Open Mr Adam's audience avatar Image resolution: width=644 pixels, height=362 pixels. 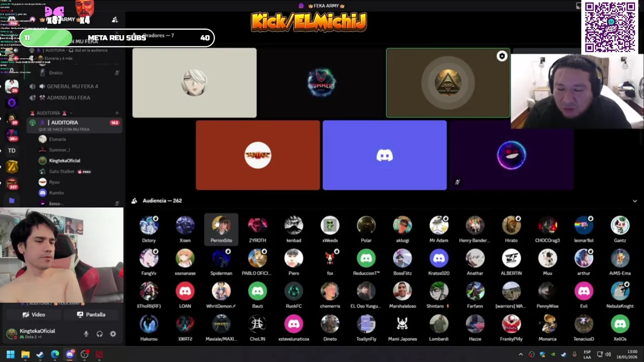click(x=439, y=226)
